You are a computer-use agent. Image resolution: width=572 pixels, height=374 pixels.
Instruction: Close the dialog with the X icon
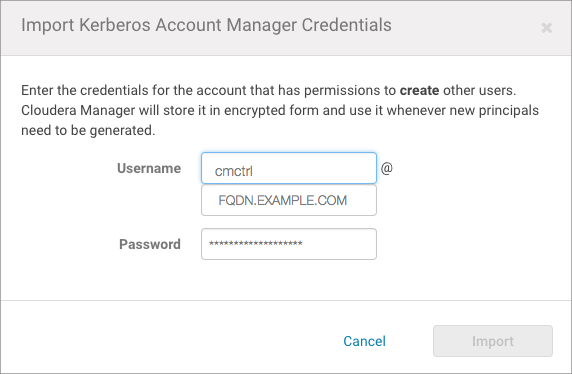click(x=546, y=28)
